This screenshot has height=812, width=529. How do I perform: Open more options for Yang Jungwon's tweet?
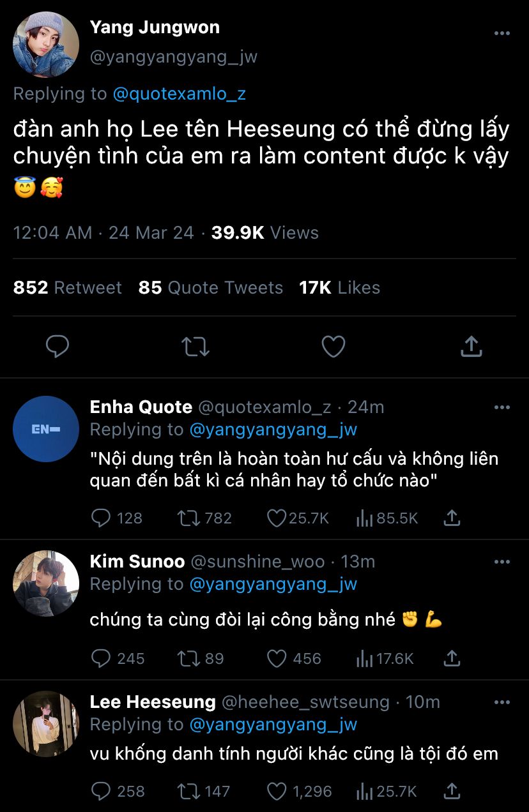[x=502, y=33]
